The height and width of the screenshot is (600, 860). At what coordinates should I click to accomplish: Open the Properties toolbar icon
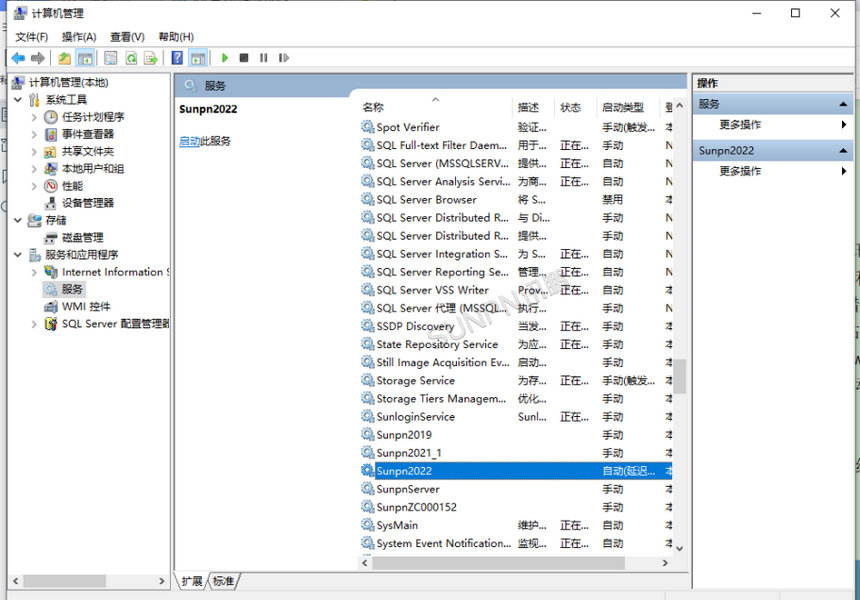click(111, 58)
